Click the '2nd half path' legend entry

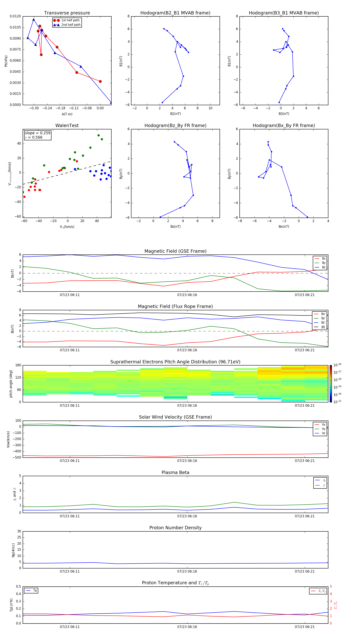pyautogui.click(x=67, y=25)
